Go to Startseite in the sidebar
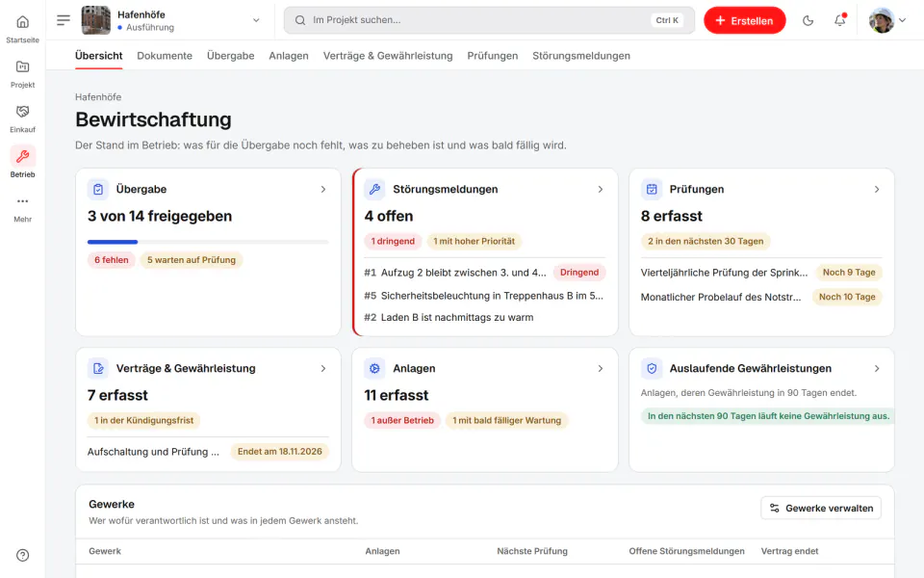Image resolution: width=924 pixels, height=578 pixels. pyautogui.click(x=22, y=29)
